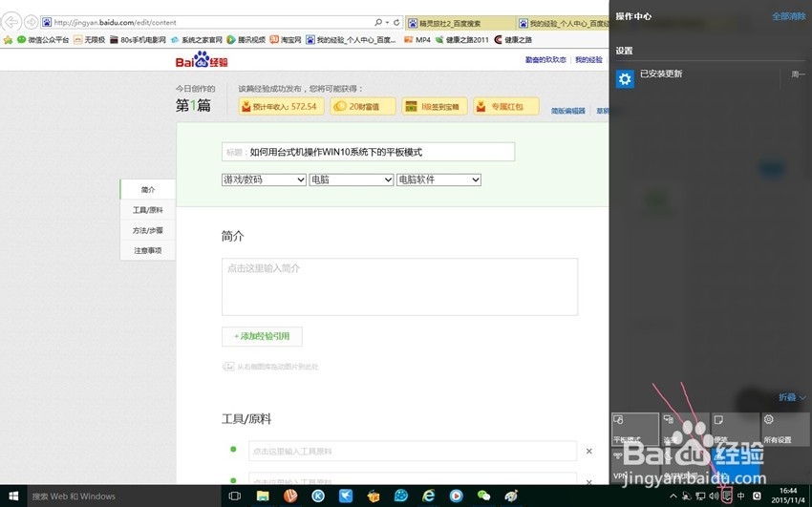Open the 我的经验 link in page header

tap(588, 60)
